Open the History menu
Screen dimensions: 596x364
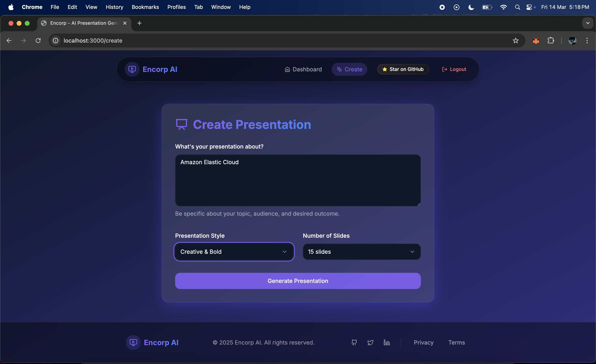[114, 7]
